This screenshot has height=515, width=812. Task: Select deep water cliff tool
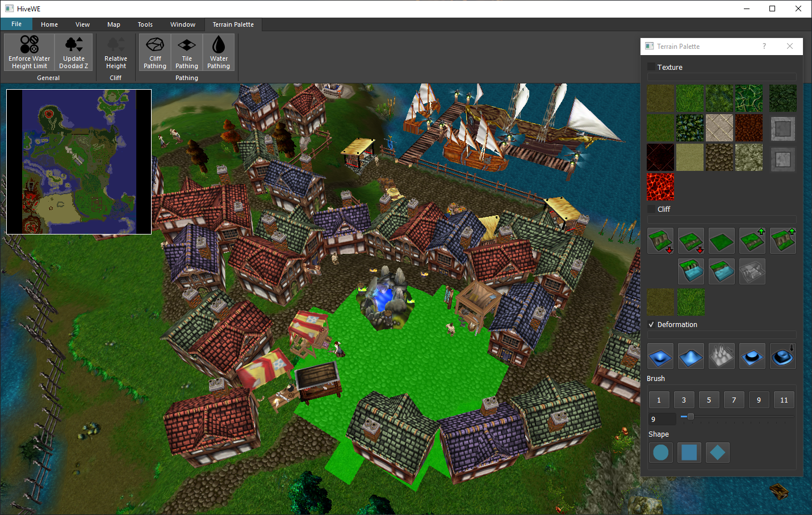click(691, 271)
